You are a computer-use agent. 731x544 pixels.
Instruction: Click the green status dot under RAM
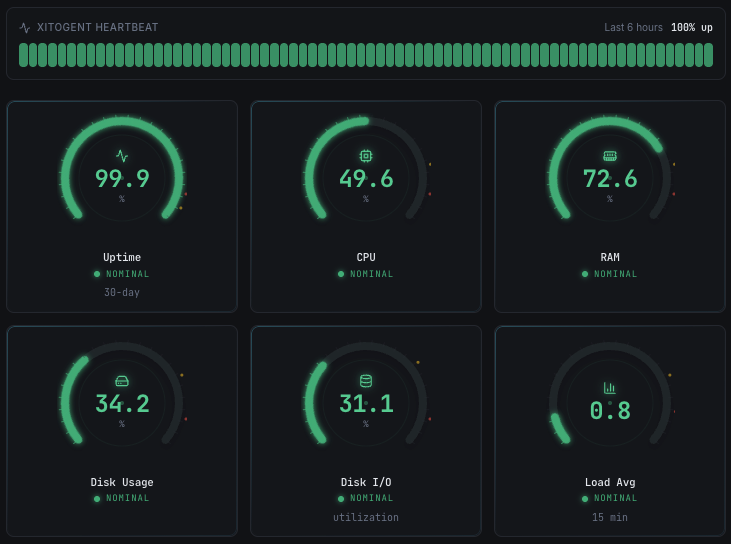(585, 274)
